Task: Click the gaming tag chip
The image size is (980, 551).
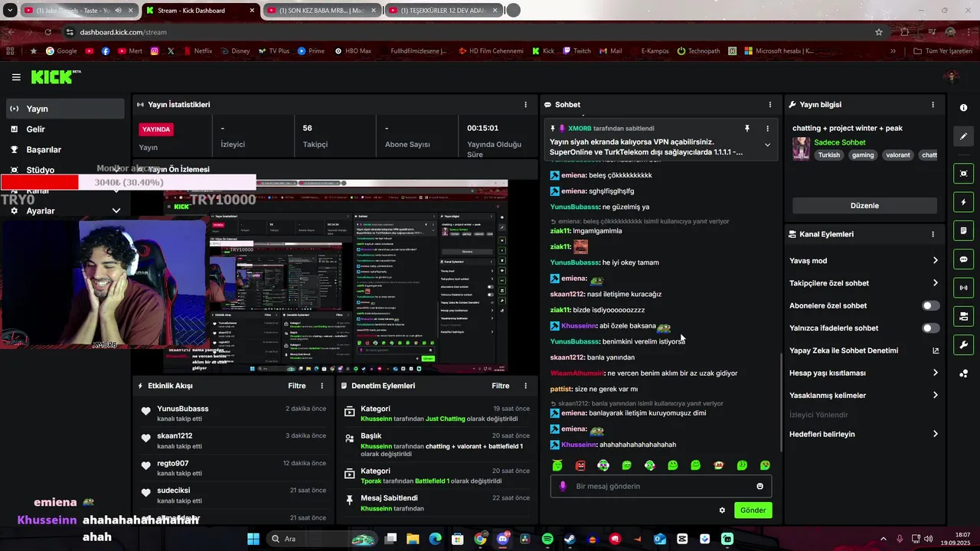Action: click(862, 155)
